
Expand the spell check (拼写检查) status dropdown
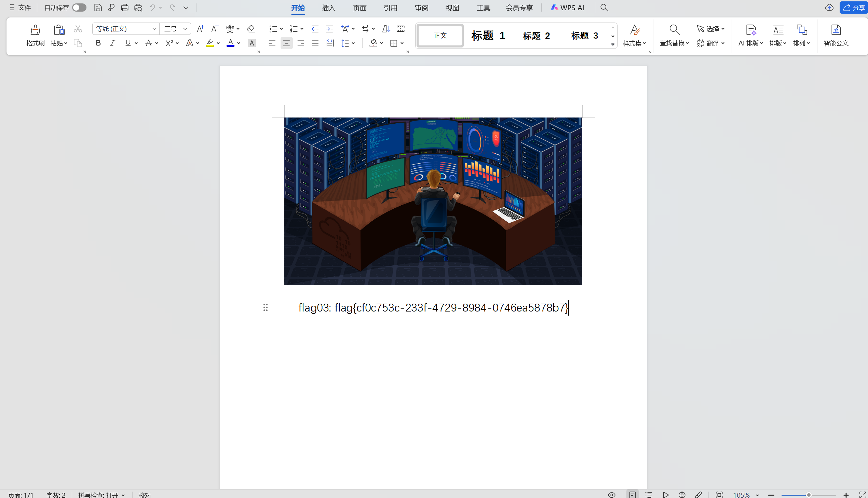point(123,495)
